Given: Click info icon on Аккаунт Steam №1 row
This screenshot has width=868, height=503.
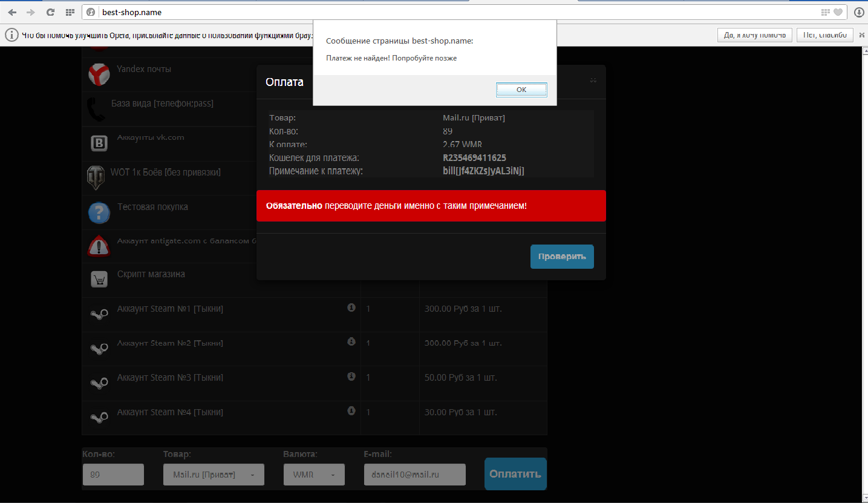Looking at the screenshot, I should tap(351, 307).
